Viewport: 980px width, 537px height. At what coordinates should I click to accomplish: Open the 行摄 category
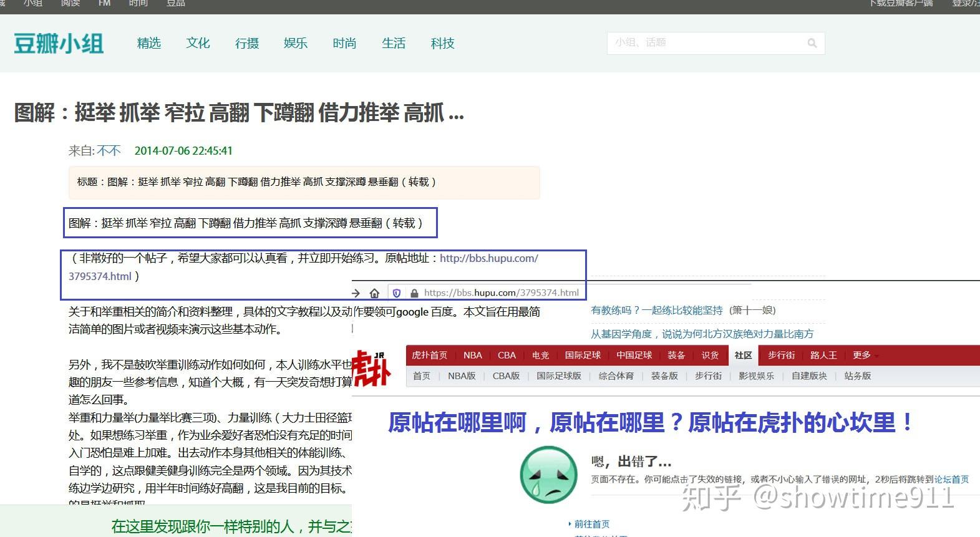click(x=247, y=43)
